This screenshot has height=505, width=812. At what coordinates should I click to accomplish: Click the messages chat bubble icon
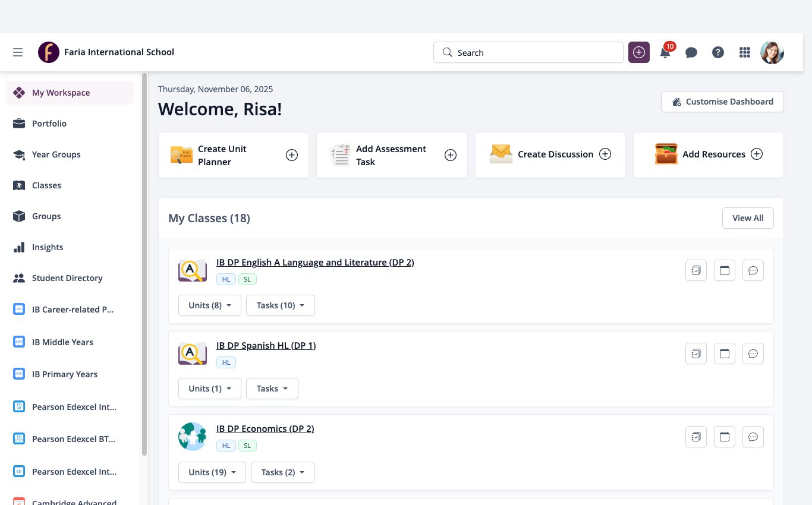[691, 52]
